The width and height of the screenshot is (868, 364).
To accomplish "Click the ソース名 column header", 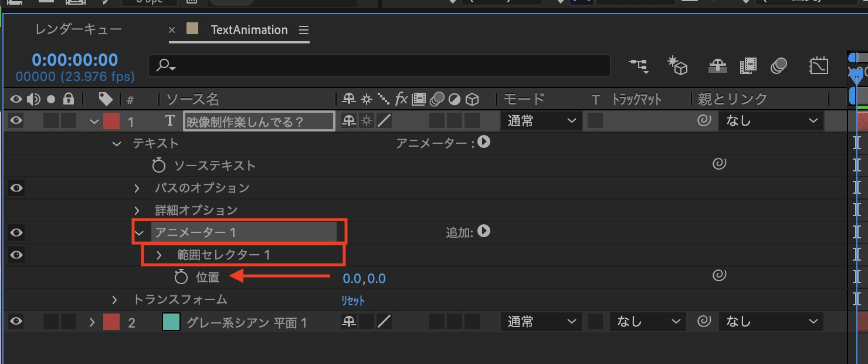I will click(193, 99).
